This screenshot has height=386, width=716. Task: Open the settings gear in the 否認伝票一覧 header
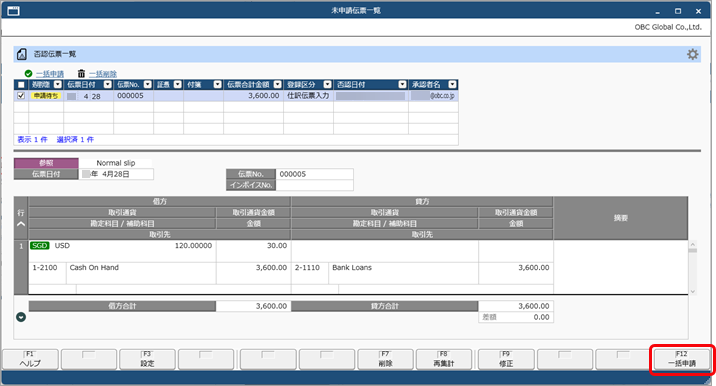tap(692, 54)
